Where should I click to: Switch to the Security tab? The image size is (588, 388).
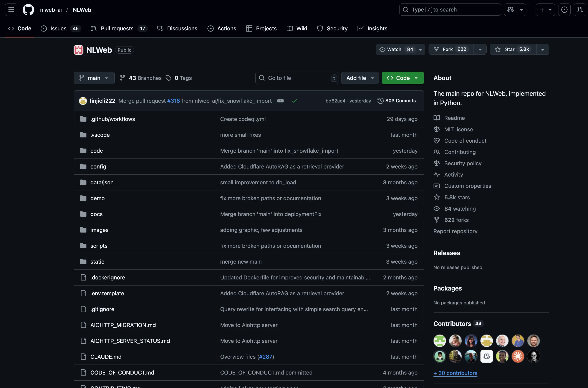332,28
